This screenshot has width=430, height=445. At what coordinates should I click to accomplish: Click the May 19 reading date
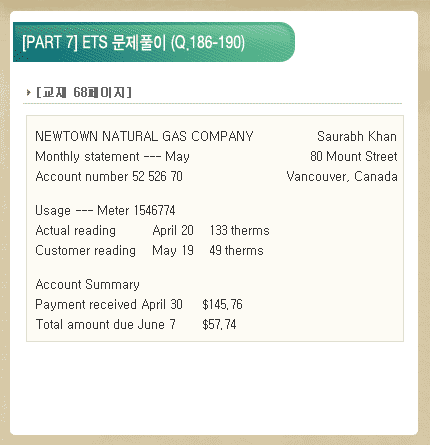(x=173, y=251)
